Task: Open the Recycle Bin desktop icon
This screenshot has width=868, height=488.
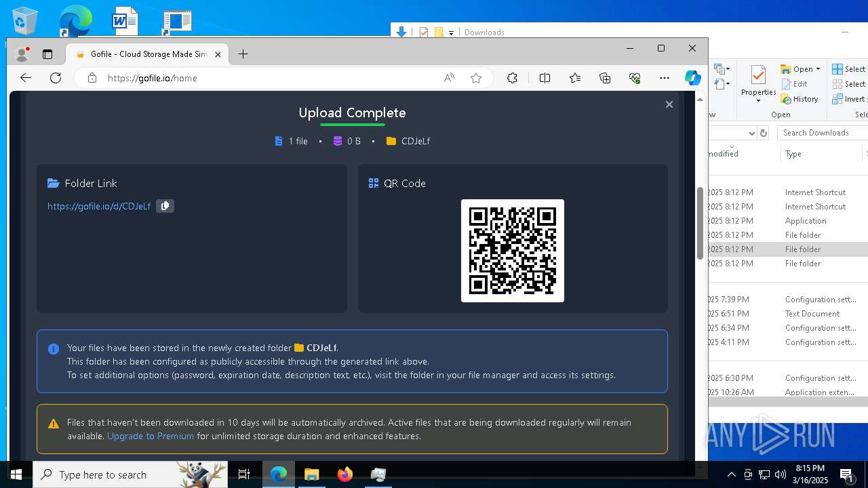Action: point(25,20)
